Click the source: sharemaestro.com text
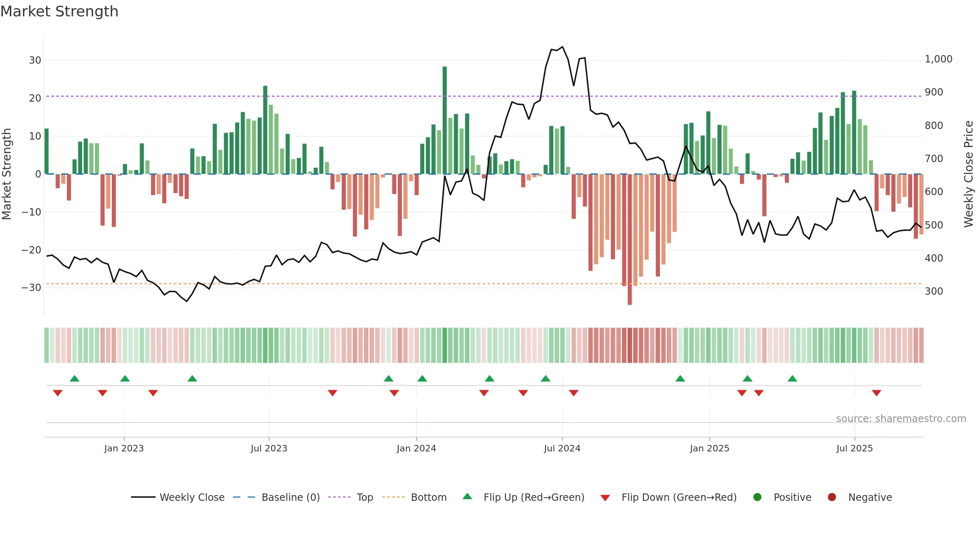 [x=901, y=418]
